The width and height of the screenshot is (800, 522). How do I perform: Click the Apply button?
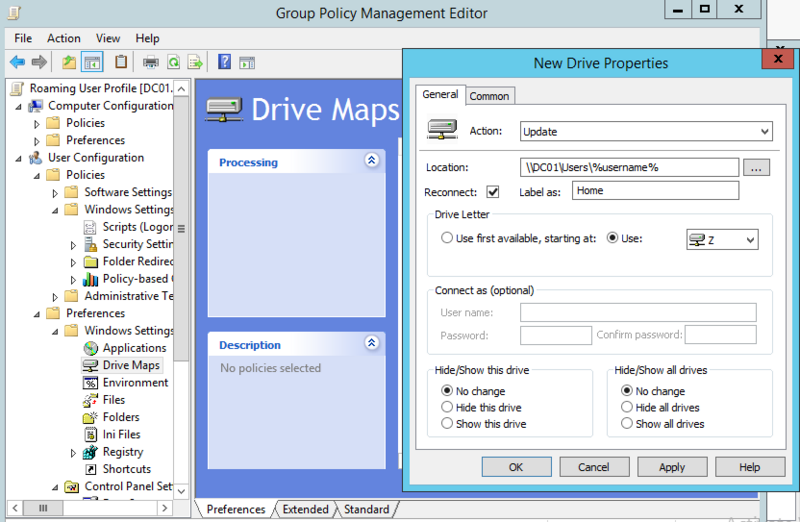672,467
